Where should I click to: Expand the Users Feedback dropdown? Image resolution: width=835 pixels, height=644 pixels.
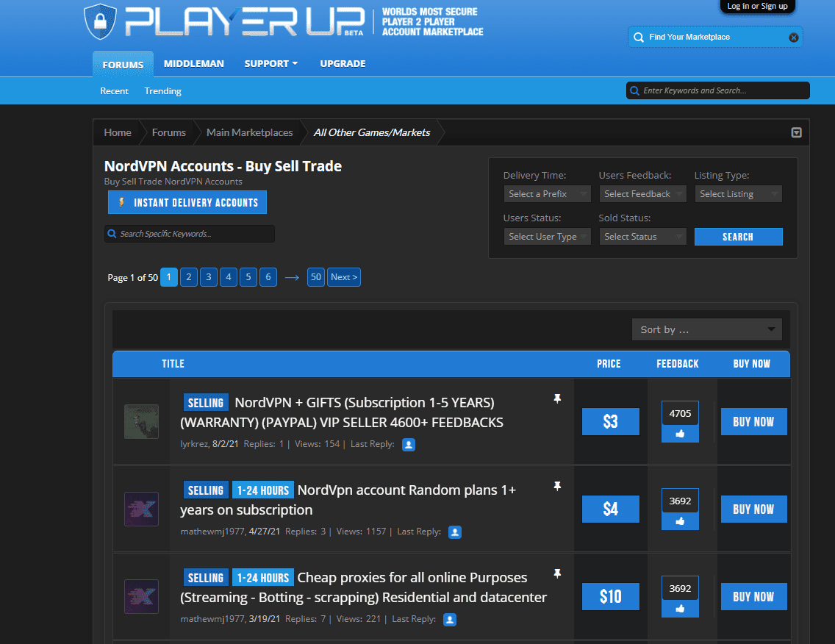[x=642, y=194]
